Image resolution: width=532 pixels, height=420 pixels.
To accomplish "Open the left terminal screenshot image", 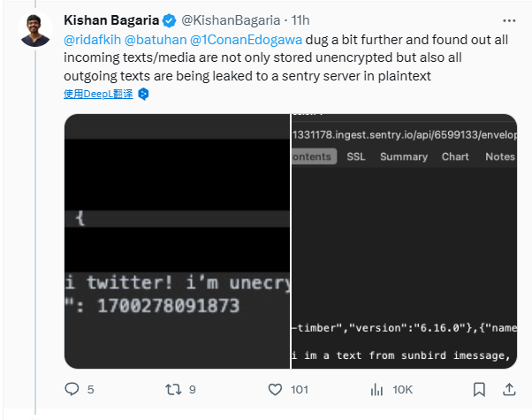I will [x=177, y=241].
